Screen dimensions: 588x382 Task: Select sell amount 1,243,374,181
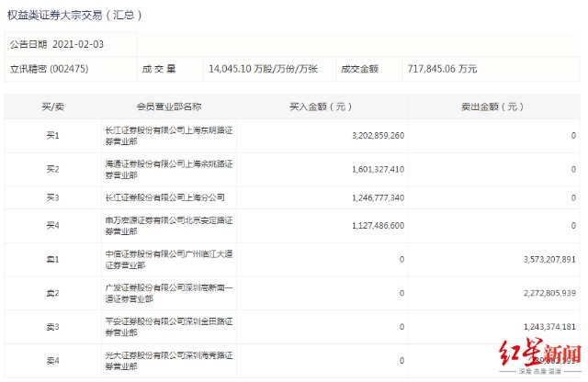pyautogui.click(x=549, y=327)
